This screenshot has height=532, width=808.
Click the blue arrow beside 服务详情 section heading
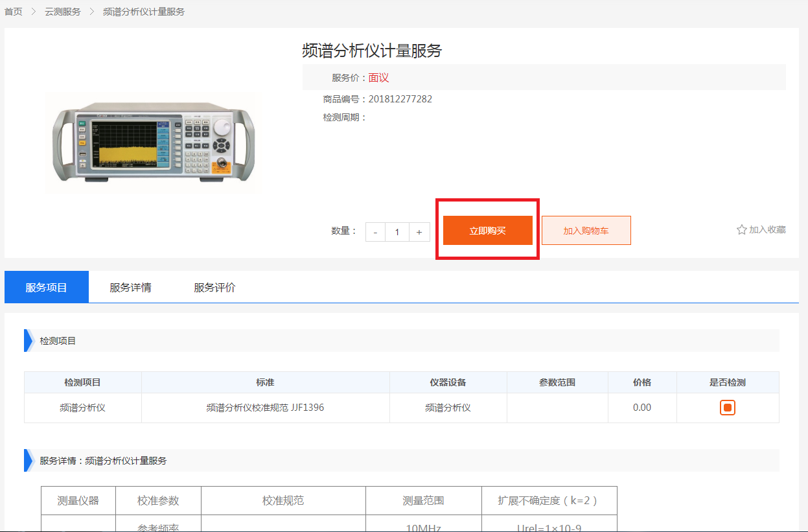[28, 460]
